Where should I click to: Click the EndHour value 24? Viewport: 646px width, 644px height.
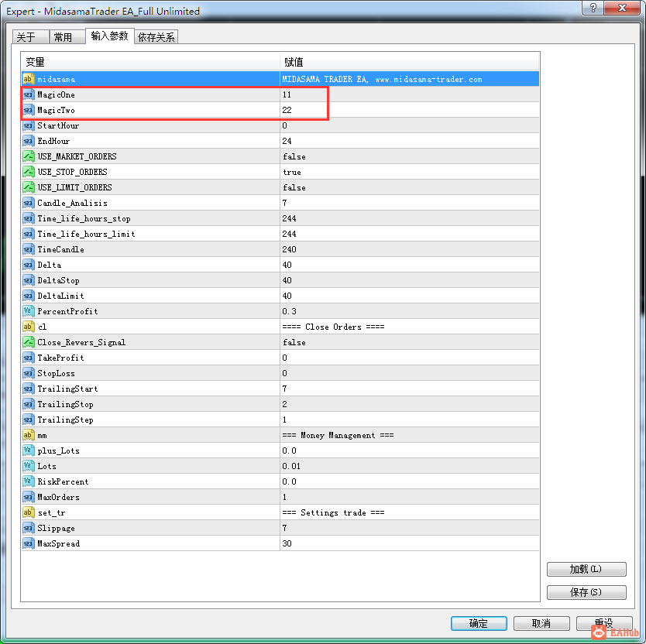287,141
